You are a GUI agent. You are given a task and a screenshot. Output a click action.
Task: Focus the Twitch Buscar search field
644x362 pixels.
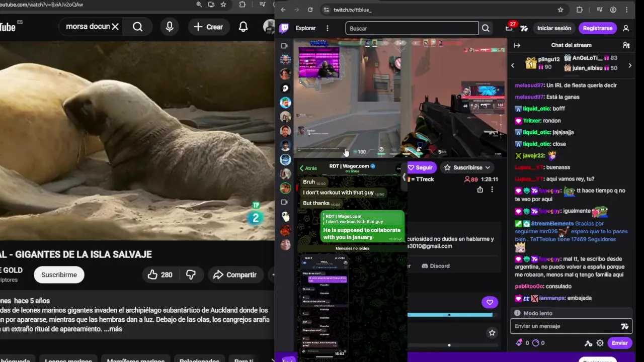pyautogui.click(x=412, y=28)
